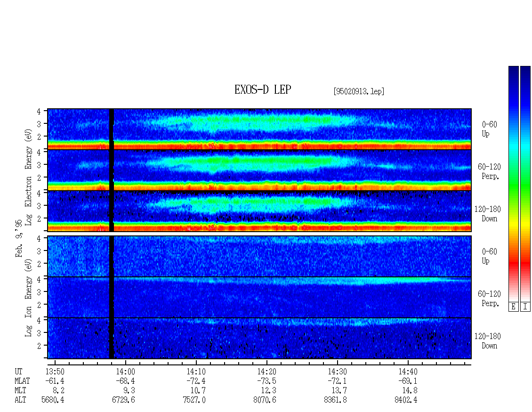Select the MLT value 13.7

(x=339, y=391)
